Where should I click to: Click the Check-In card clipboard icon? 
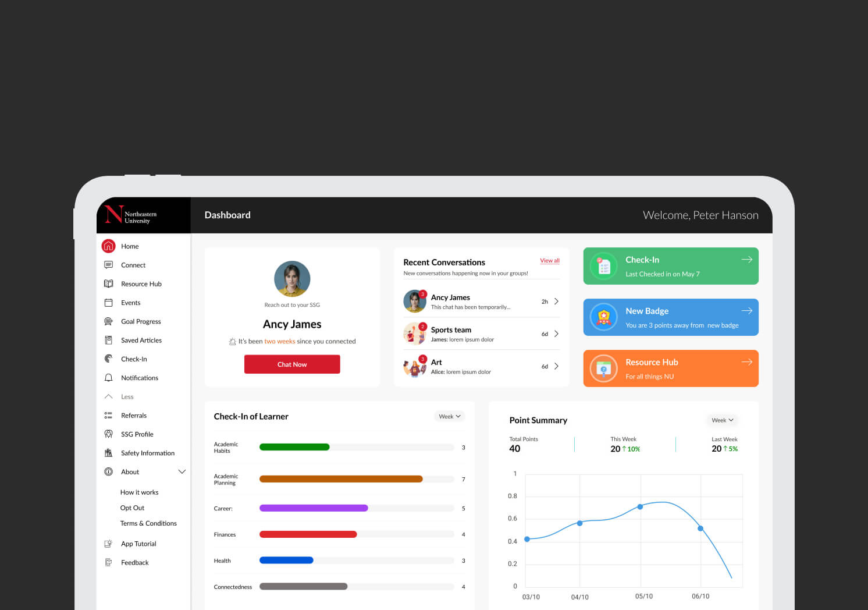(604, 267)
